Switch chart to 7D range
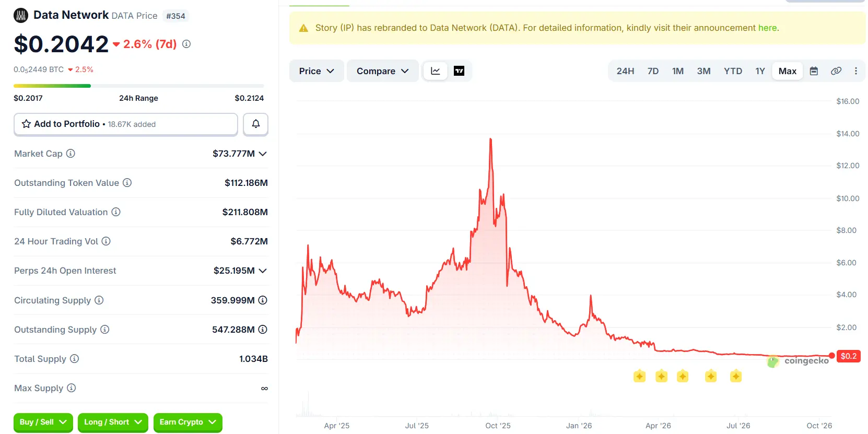The image size is (868, 434). pos(653,71)
